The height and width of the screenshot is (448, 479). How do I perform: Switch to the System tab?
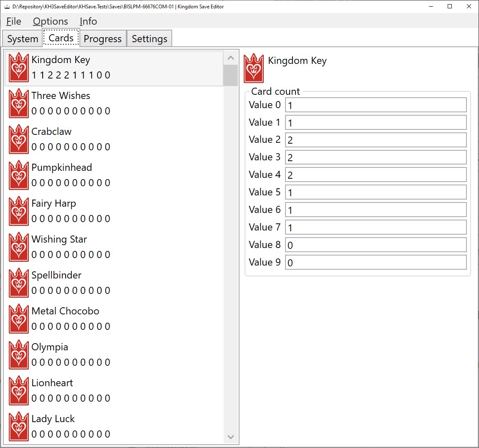(x=23, y=39)
